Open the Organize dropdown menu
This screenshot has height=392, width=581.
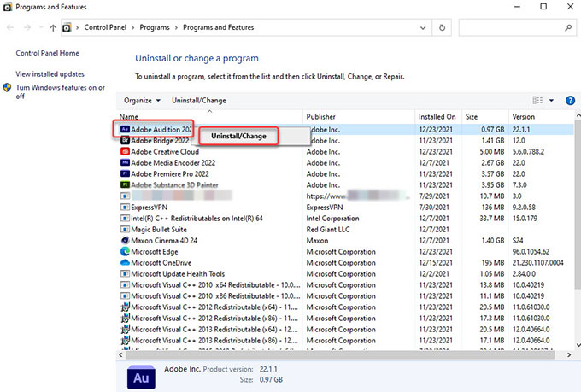click(142, 101)
